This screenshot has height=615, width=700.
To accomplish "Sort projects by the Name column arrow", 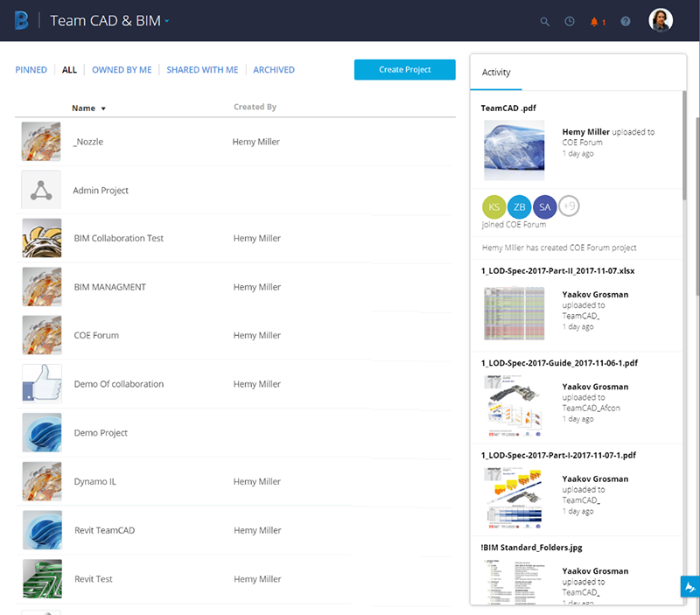I will point(103,108).
